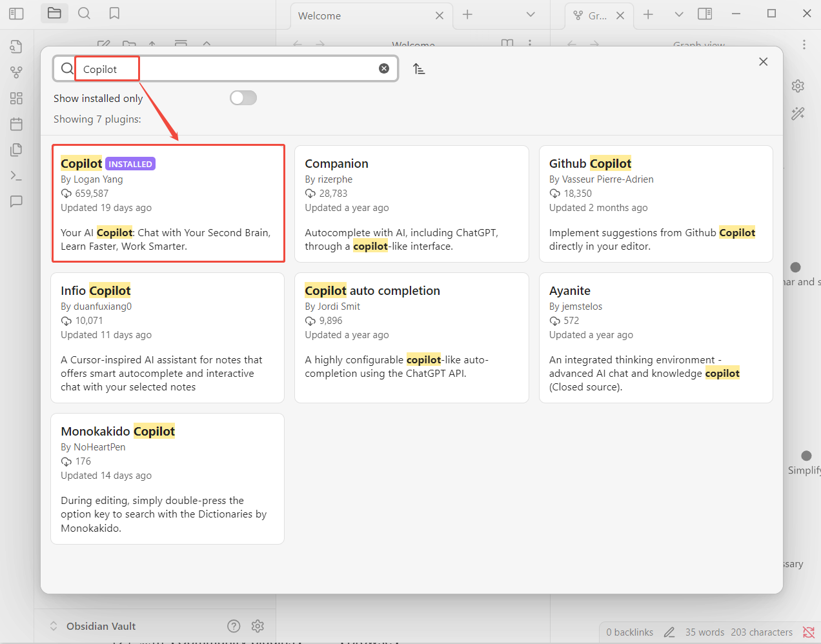The height and width of the screenshot is (644, 821).
Task: Open the Github Copilot plugin card
Action: (656, 204)
